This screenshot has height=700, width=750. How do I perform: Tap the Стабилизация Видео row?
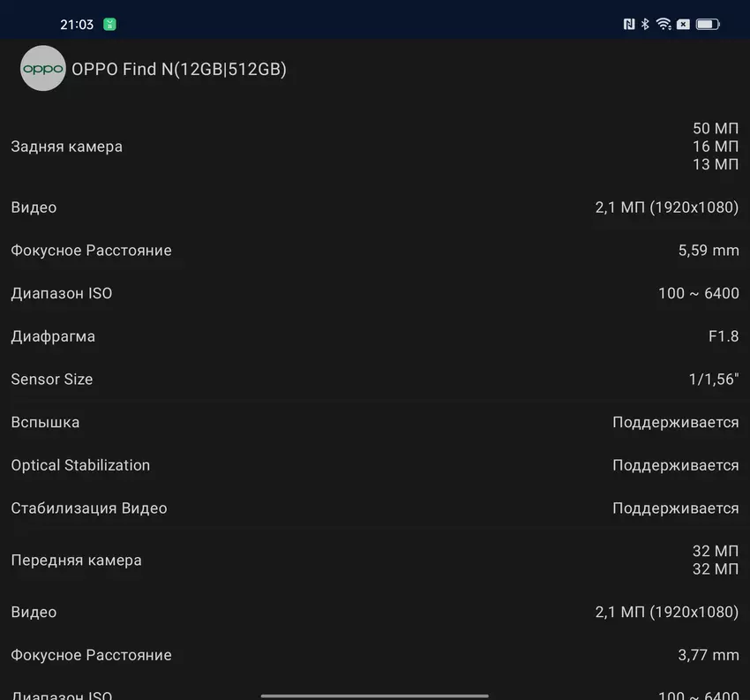(375, 508)
